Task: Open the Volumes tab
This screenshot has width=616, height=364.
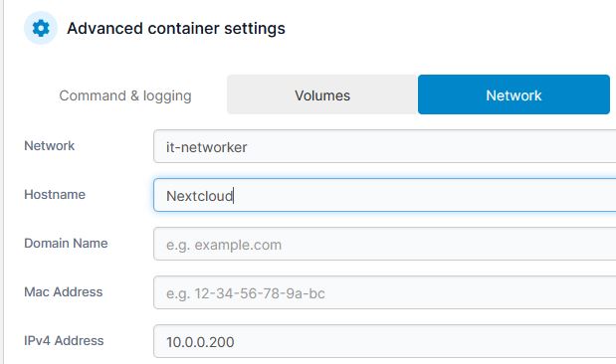Action: click(322, 94)
